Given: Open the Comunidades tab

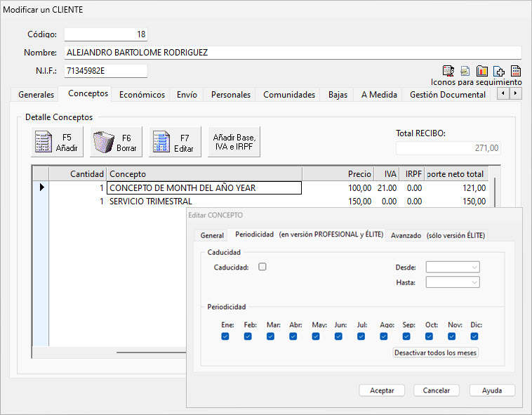Looking at the screenshot, I should pyautogui.click(x=289, y=95).
